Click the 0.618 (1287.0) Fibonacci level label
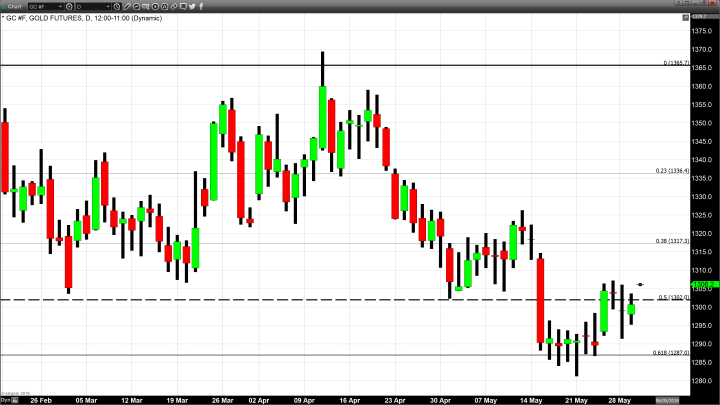The width and height of the screenshot is (720, 405). [668, 352]
